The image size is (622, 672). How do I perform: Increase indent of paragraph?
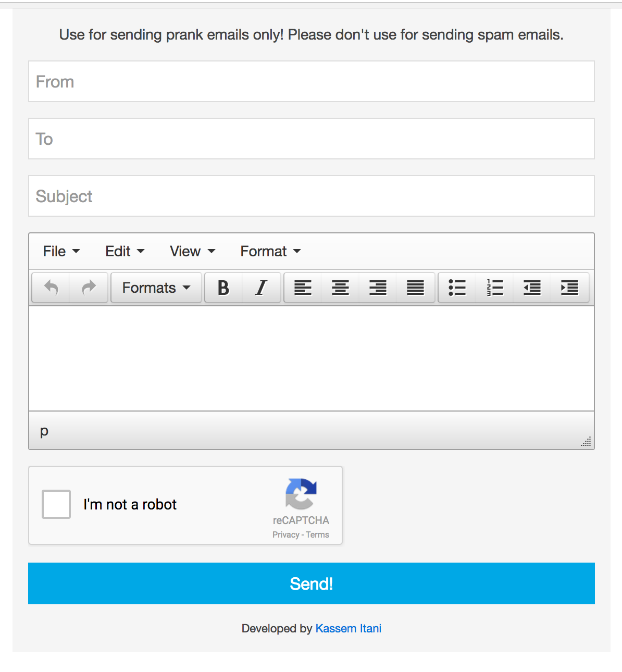click(569, 288)
